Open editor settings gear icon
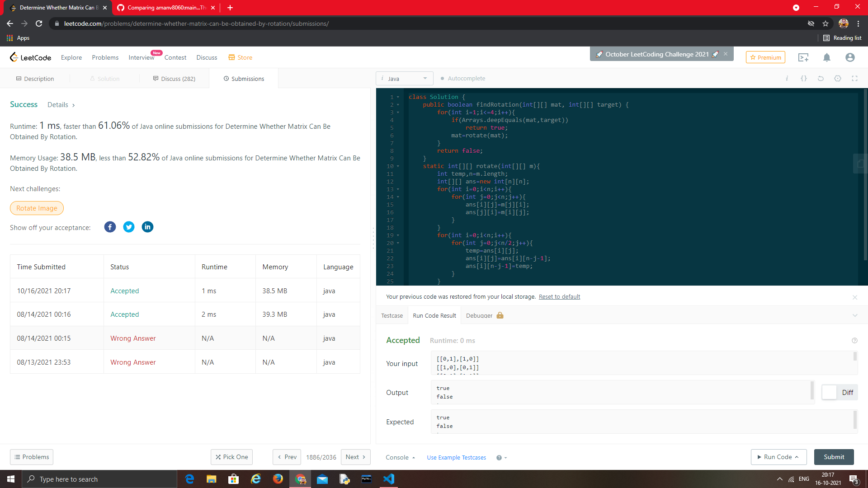This screenshot has width=868, height=488. [838, 79]
